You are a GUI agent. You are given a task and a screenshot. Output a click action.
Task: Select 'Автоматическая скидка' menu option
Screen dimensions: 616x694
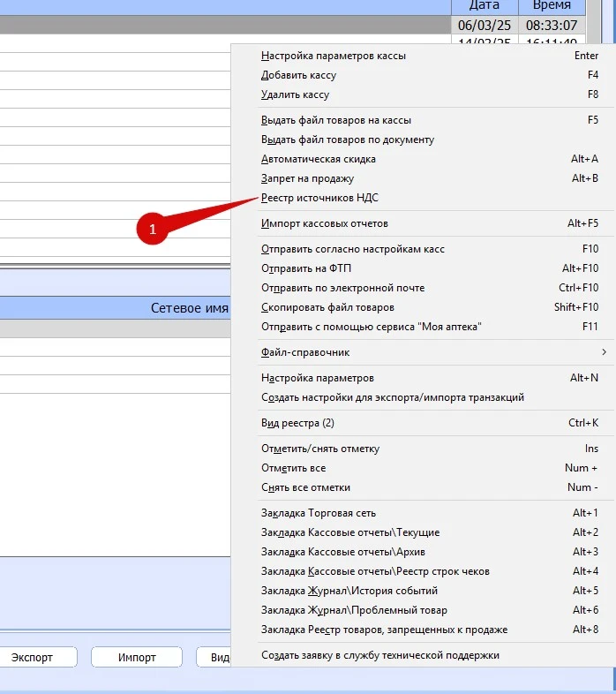tap(319, 159)
